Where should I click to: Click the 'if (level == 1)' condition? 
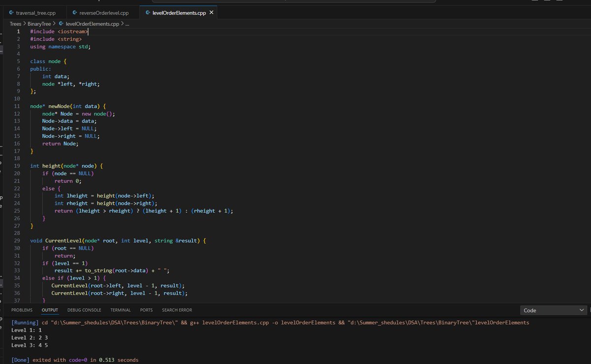point(65,263)
